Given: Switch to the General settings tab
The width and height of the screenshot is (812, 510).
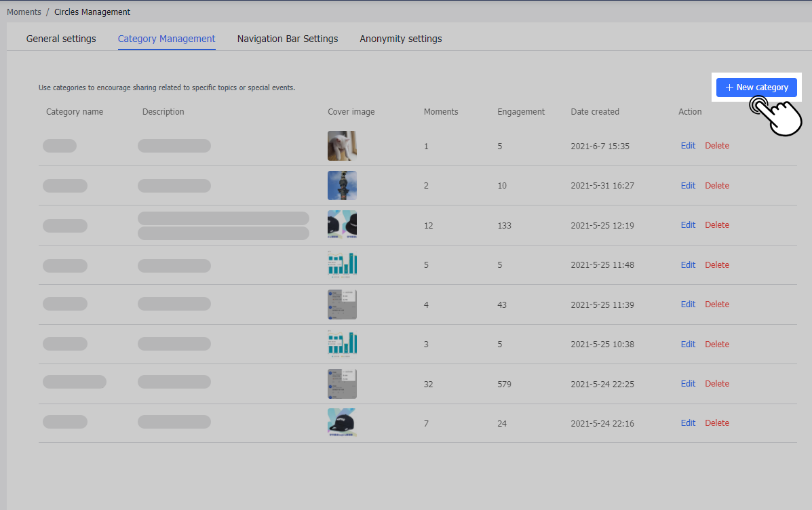Looking at the screenshot, I should [x=61, y=39].
